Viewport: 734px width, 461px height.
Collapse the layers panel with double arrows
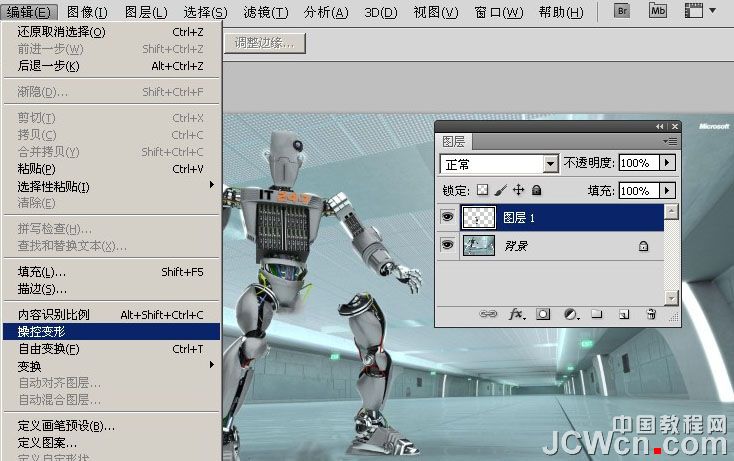pos(660,126)
